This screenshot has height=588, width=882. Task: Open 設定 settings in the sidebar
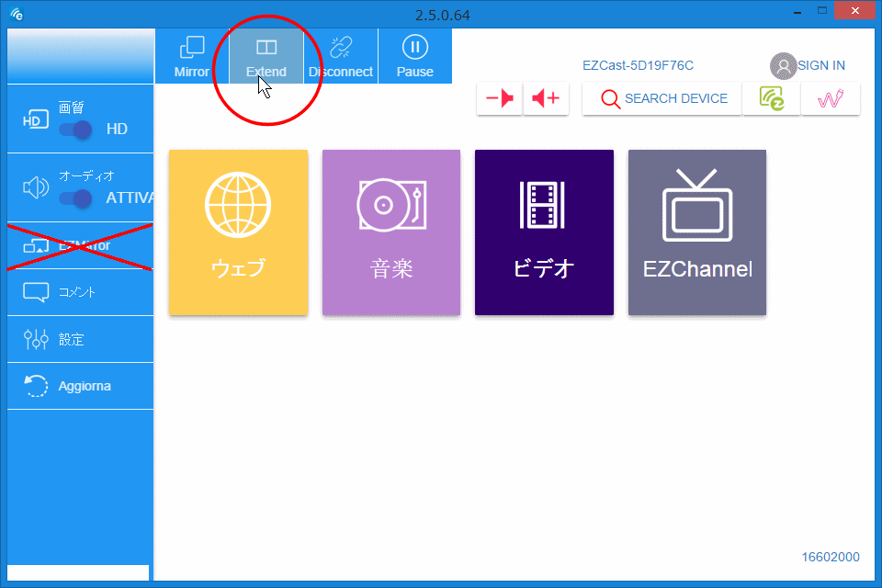pyautogui.click(x=78, y=339)
